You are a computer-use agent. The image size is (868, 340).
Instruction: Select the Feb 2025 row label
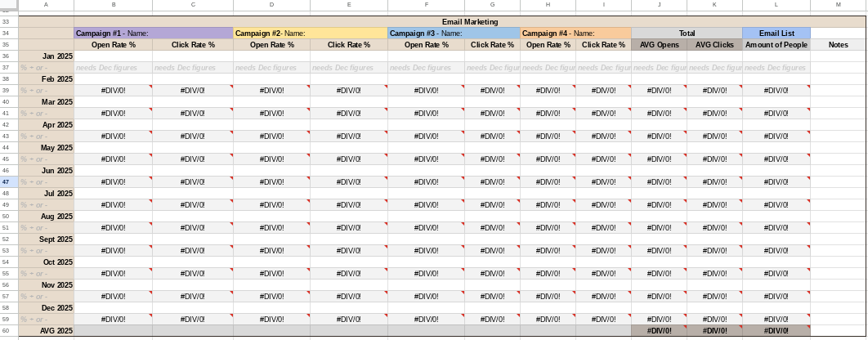coord(47,79)
